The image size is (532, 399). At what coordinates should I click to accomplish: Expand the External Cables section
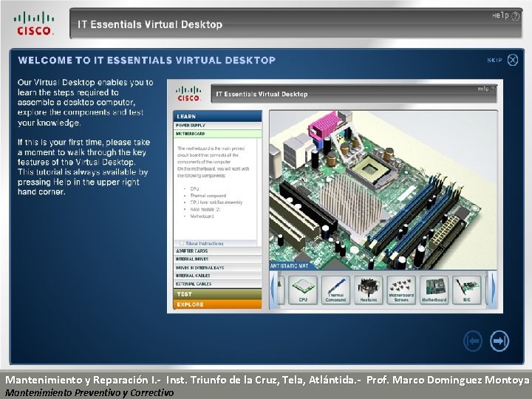[x=217, y=284]
